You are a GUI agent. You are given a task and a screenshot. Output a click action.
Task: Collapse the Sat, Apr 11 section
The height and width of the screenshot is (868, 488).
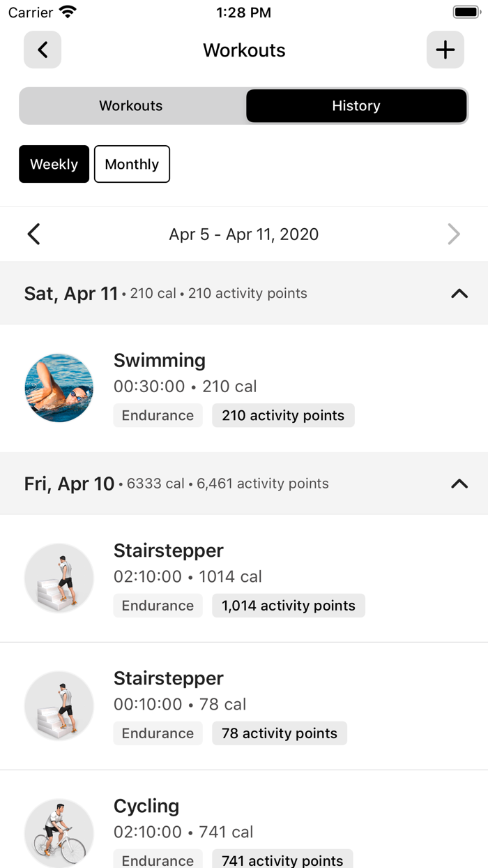coord(459,293)
